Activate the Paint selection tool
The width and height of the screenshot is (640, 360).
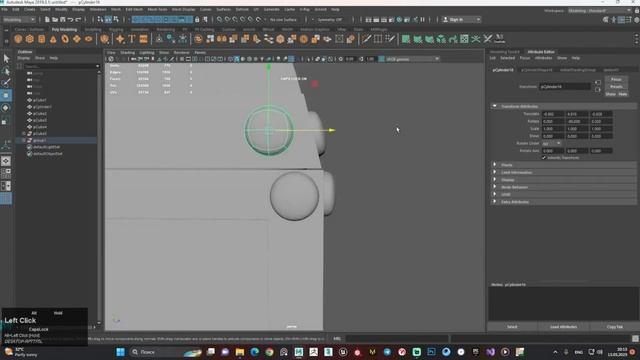[x=6, y=83]
